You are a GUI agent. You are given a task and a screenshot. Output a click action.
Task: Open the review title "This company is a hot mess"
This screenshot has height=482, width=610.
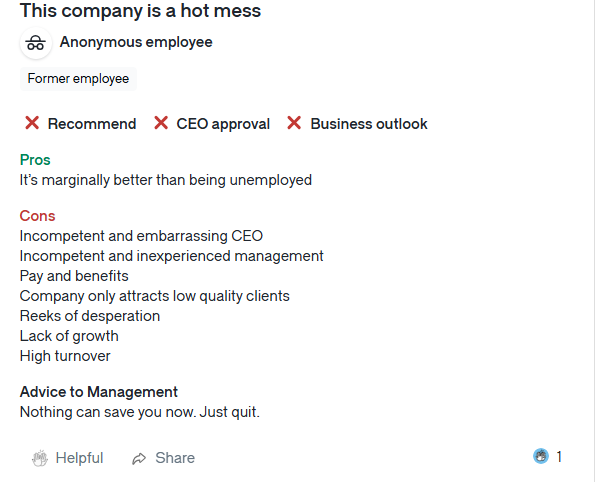140,11
